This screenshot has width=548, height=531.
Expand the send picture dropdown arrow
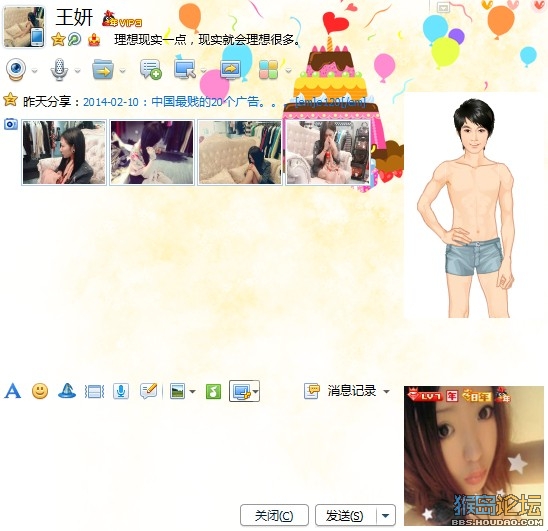click(192, 392)
